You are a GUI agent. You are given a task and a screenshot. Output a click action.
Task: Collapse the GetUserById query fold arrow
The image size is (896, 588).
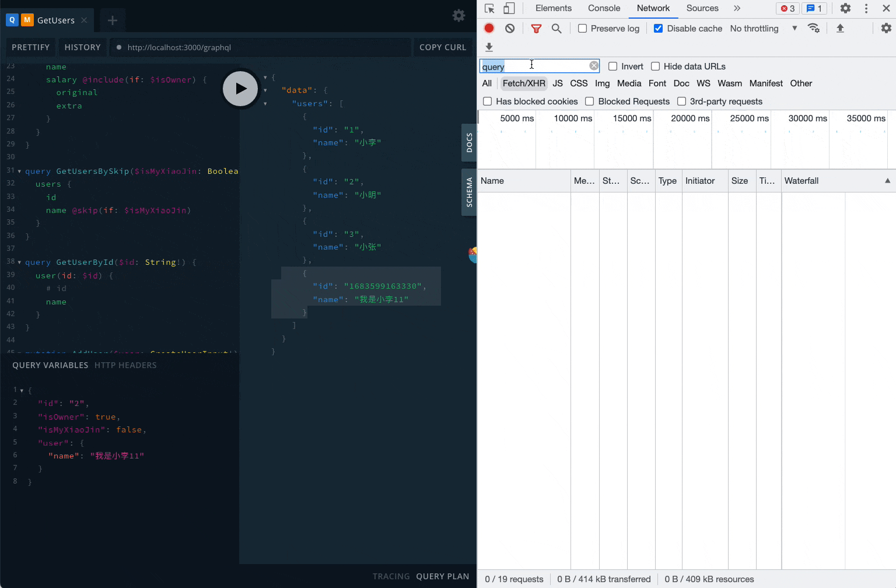(x=19, y=262)
